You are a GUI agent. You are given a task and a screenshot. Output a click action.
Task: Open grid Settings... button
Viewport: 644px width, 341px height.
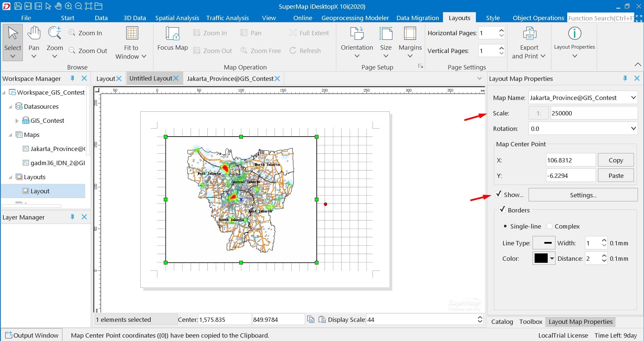583,195
